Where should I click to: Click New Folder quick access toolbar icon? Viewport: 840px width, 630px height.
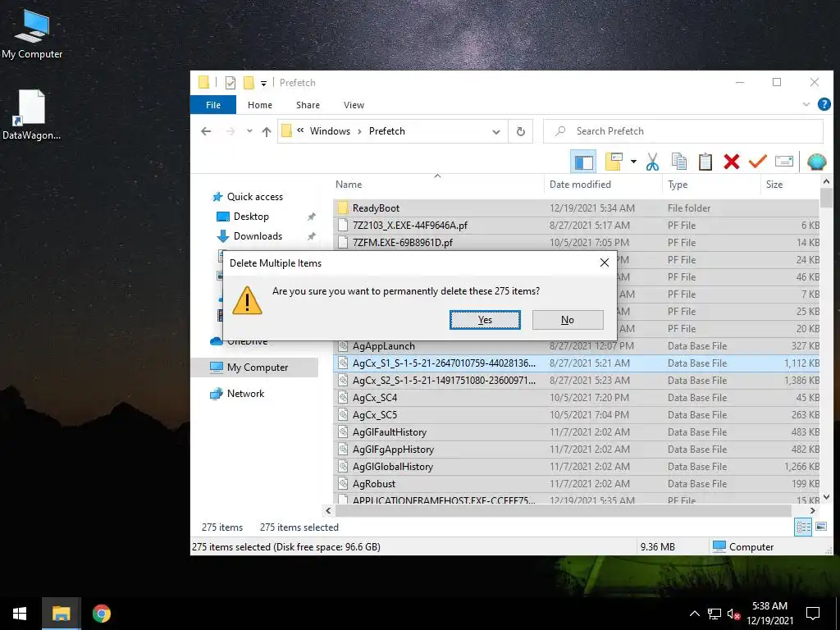point(248,83)
